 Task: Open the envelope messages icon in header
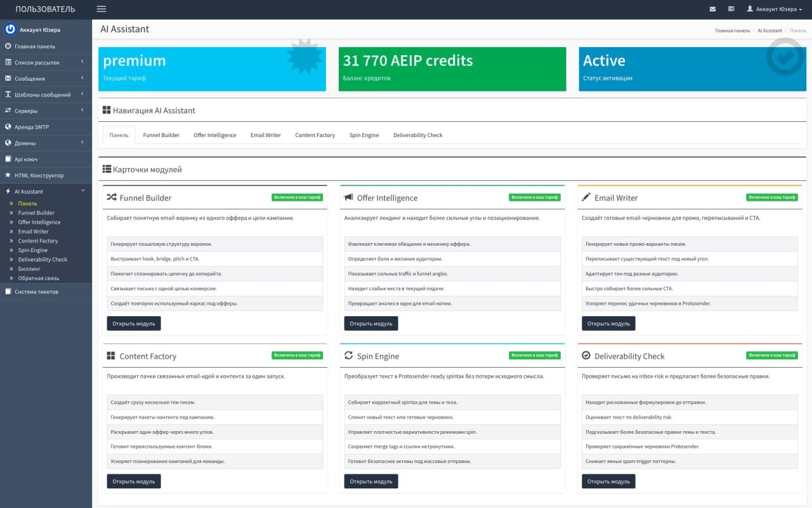tap(712, 9)
